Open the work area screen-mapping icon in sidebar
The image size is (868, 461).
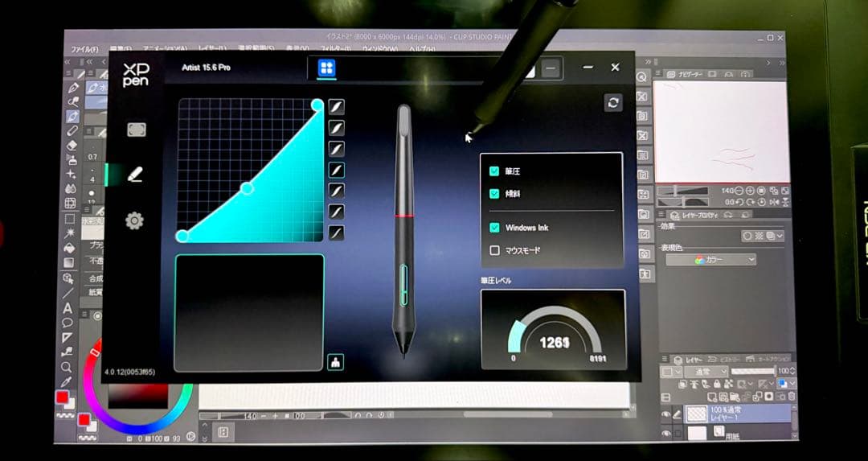point(136,130)
